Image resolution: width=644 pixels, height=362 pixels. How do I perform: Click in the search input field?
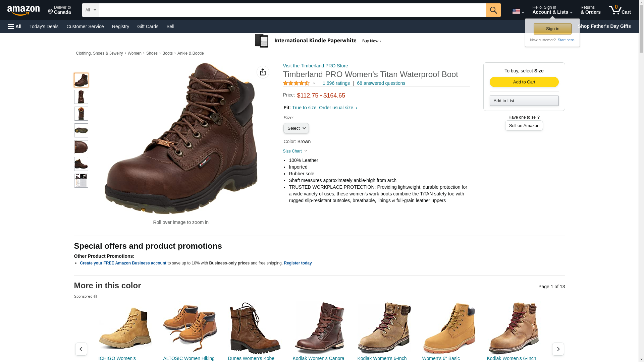pyautogui.click(x=292, y=10)
